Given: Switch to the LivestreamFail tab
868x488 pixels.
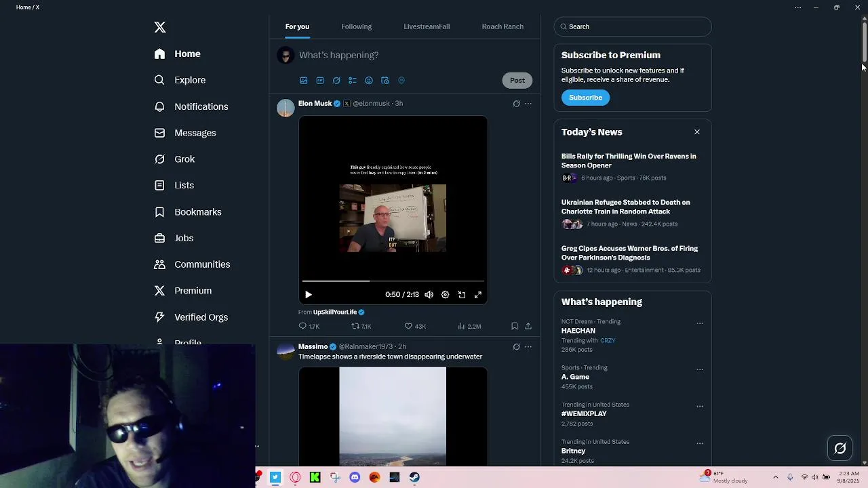Looking at the screenshot, I should coord(427,26).
